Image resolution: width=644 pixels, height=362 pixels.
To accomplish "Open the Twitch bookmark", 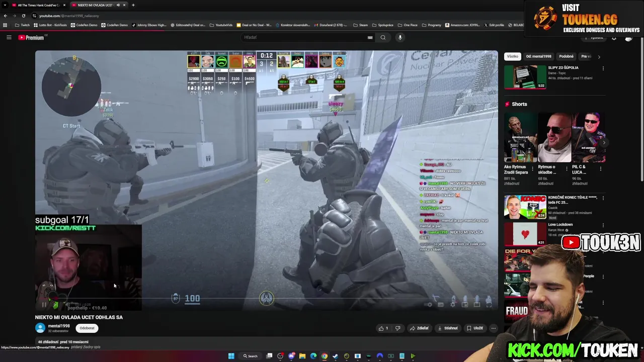I will click(x=22, y=25).
